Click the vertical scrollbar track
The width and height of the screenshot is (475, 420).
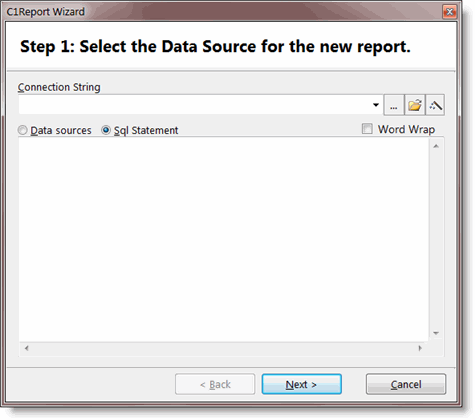[436, 239]
